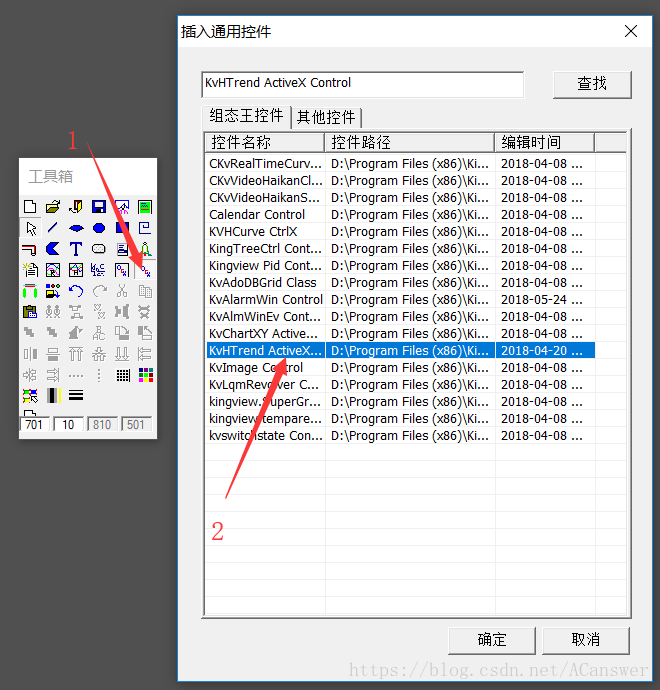The width and height of the screenshot is (660, 690).
Task: Select the arrow pointer selection tool
Action: pyautogui.click(x=30, y=228)
